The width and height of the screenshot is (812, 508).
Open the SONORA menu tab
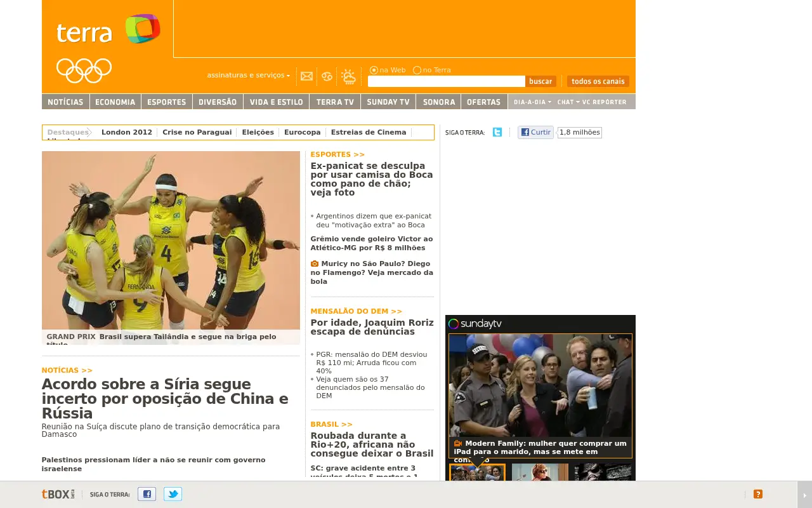pos(439,102)
